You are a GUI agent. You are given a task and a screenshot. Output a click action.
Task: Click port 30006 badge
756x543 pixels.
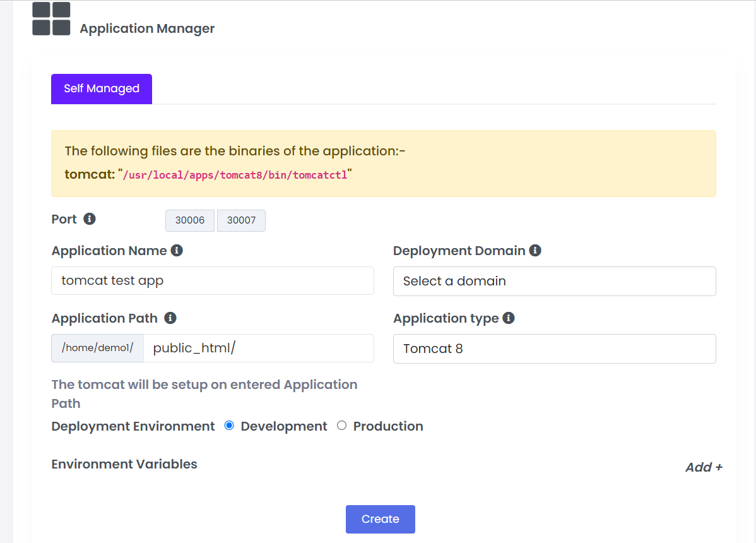tap(190, 220)
